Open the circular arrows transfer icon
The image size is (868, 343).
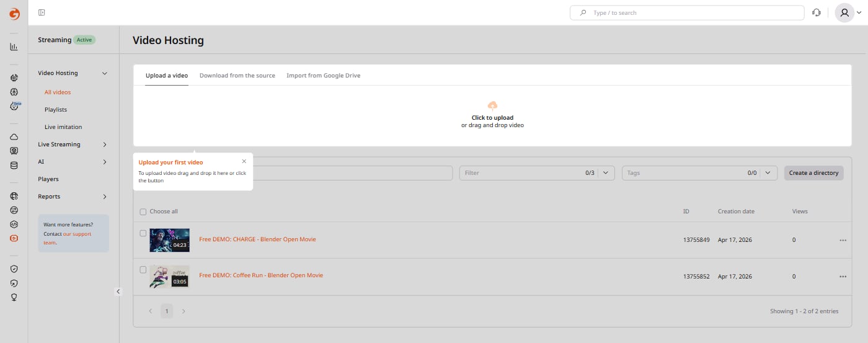[x=14, y=210]
